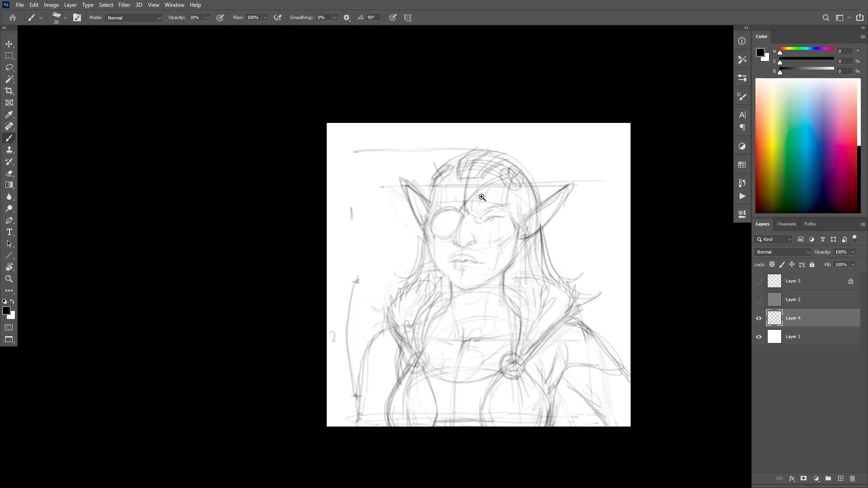This screenshot has width=868, height=488.
Task: Select the Eyedropper tool
Action: (9, 115)
